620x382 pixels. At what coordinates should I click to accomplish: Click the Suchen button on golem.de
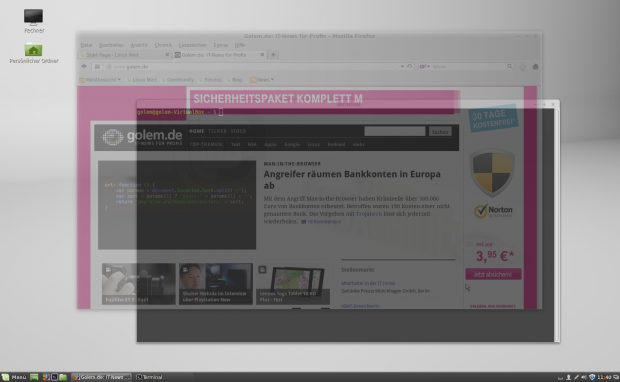440,132
